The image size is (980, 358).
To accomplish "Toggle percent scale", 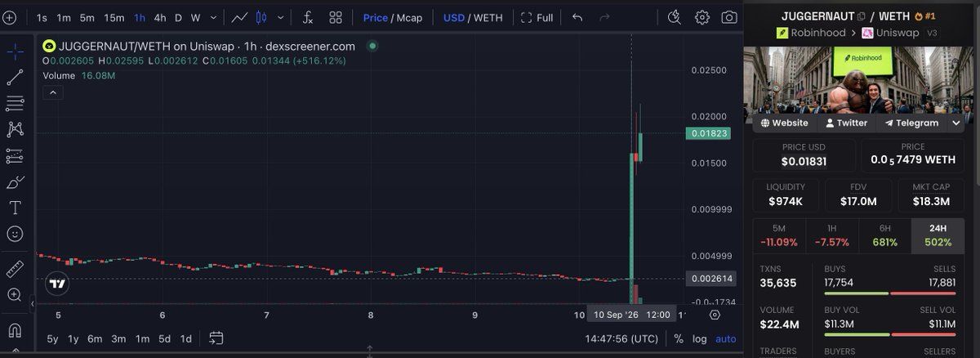I will coord(679,338).
